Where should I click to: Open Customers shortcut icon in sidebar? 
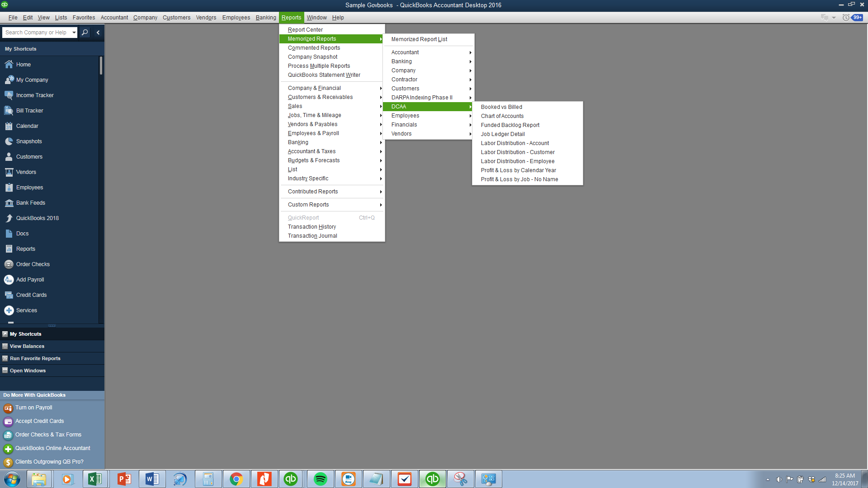point(9,157)
